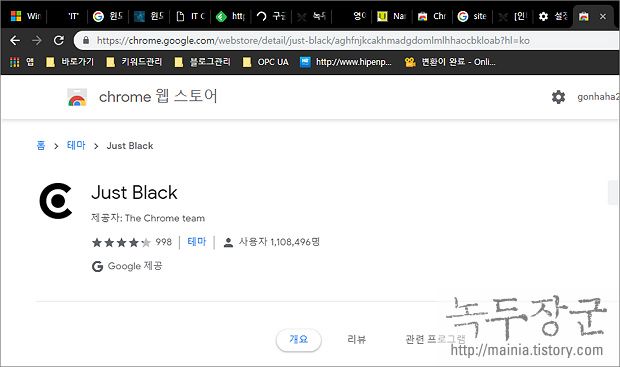Screen dimensions: 620x367
Task: Click the star rating row
Action: pyautogui.click(x=121, y=242)
